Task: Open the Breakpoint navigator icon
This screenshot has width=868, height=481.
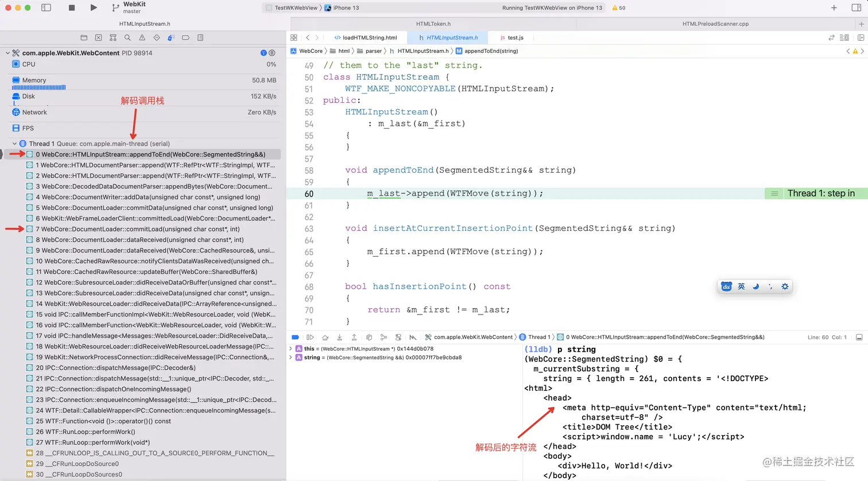Action: tap(185, 38)
